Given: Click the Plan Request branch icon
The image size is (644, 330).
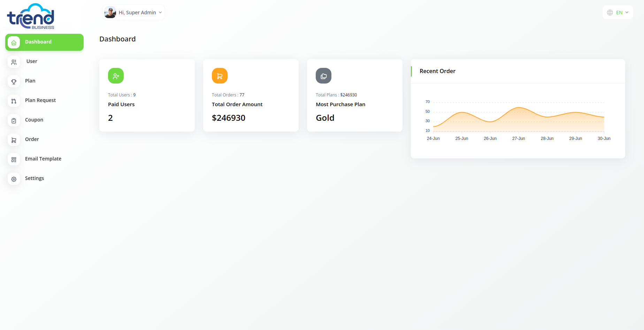Looking at the screenshot, I should tap(14, 101).
